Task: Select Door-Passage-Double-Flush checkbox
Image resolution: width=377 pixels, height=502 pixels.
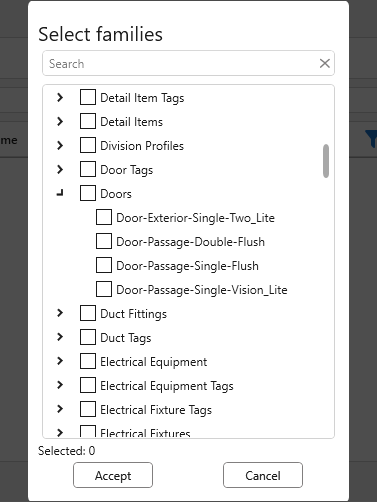Action: pos(104,241)
